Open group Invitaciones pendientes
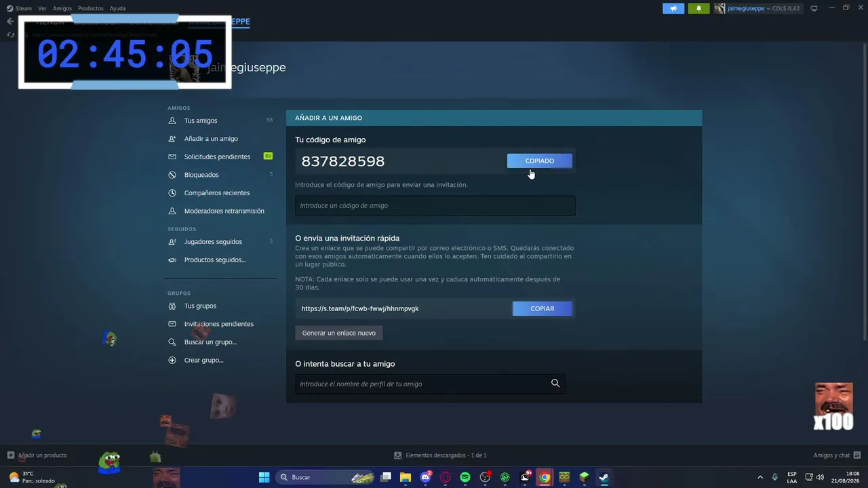The width and height of the screenshot is (868, 488). tap(218, 324)
